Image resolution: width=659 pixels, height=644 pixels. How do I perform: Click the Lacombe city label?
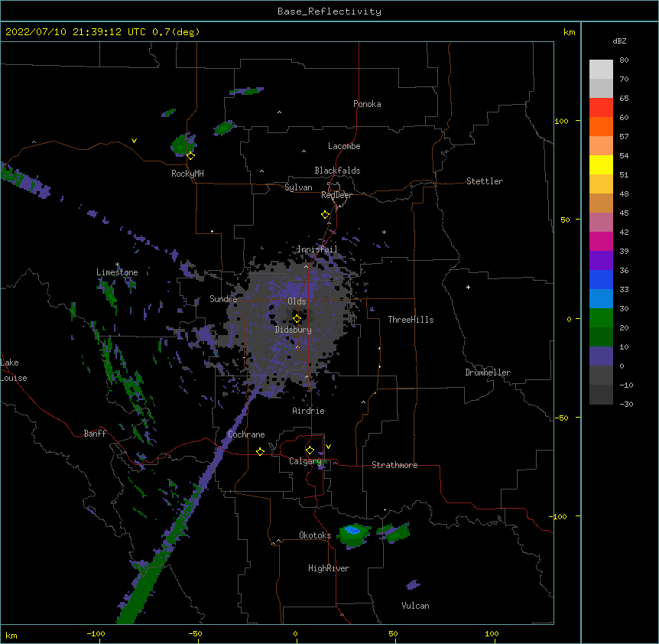tap(344, 146)
